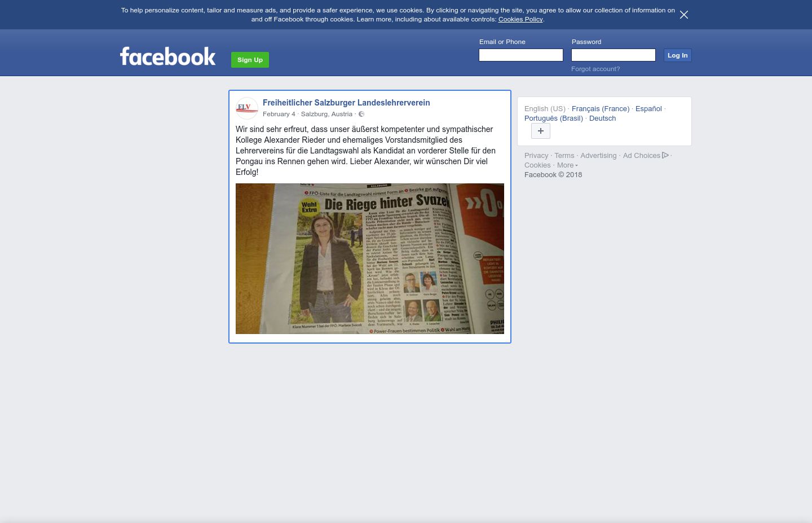Click the post text about Alexander Rieder

[365, 151]
